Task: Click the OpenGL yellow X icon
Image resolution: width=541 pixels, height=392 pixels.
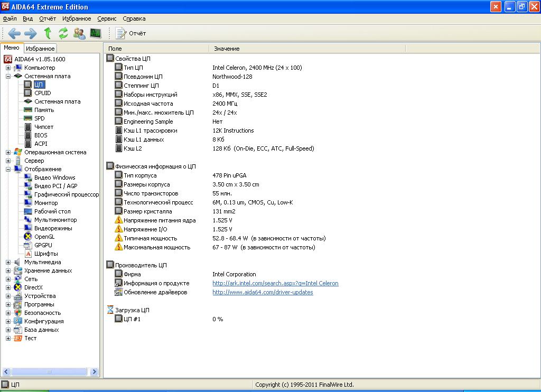Action: [28, 237]
